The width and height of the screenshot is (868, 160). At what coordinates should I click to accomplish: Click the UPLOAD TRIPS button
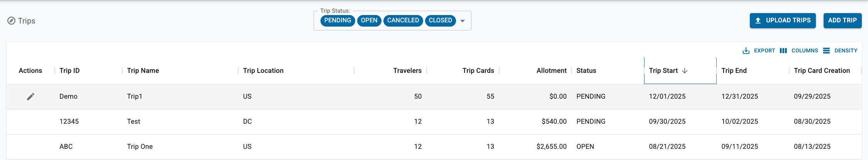coord(783,20)
